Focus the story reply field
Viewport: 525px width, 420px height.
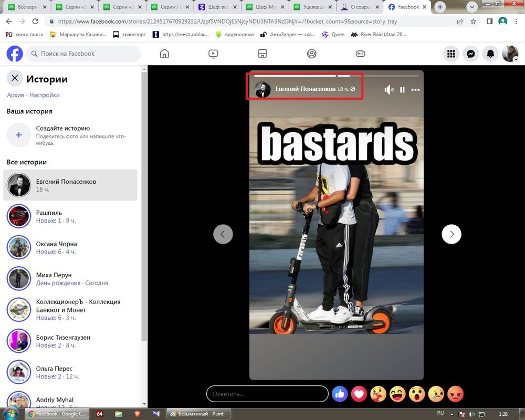tap(267, 394)
